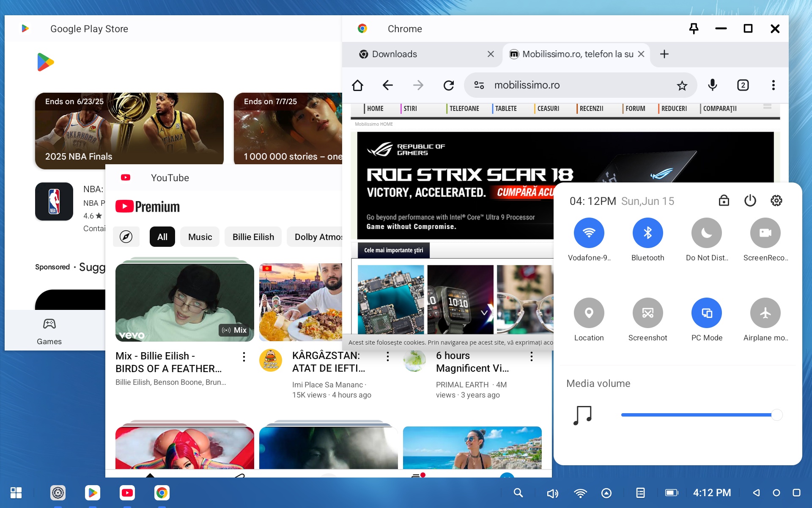Start voice search in Chrome
This screenshot has width=812, height=508.
(713, 85)
